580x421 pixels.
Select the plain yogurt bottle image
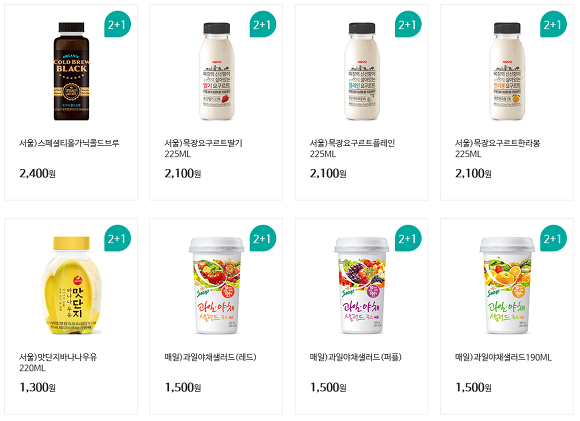362,71
